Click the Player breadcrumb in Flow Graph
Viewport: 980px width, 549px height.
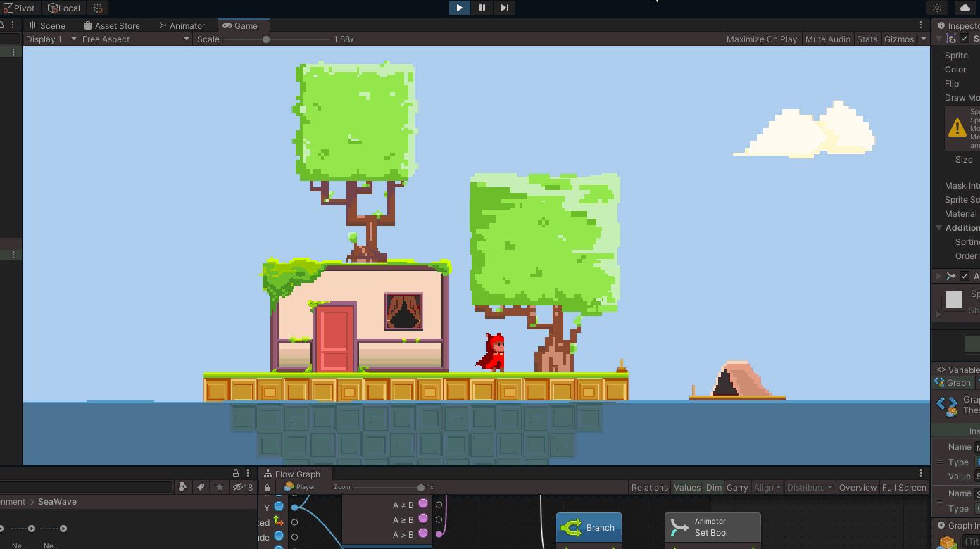pyautogui.click(x=299, y=487)
